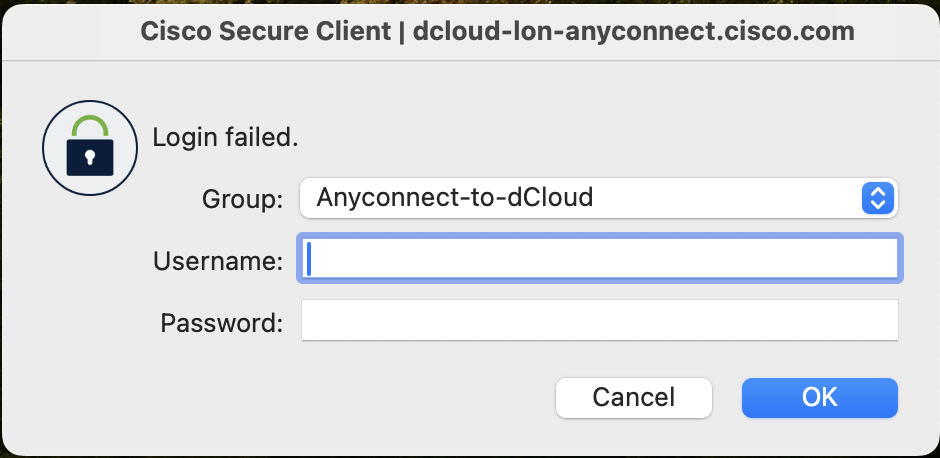Open the Group dropdown showing Anyconnect-to-dCloud

598,198
